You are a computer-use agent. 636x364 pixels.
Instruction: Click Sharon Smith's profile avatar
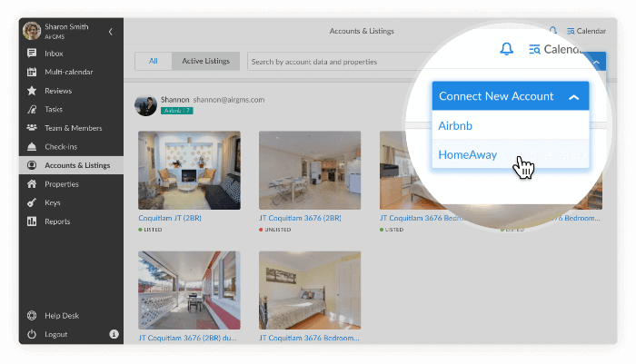pos(32,31)
